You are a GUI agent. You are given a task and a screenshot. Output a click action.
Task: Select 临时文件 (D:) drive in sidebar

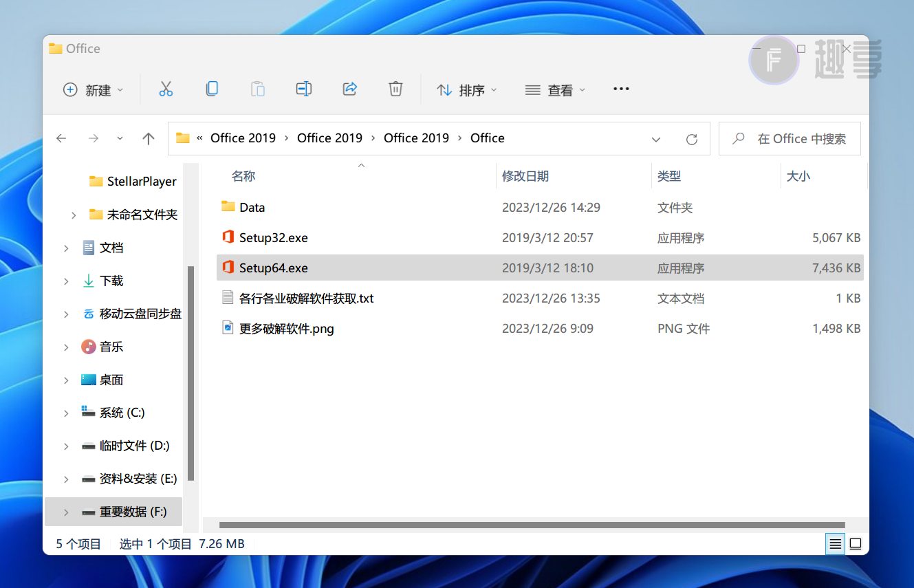(x=134, y=446)
